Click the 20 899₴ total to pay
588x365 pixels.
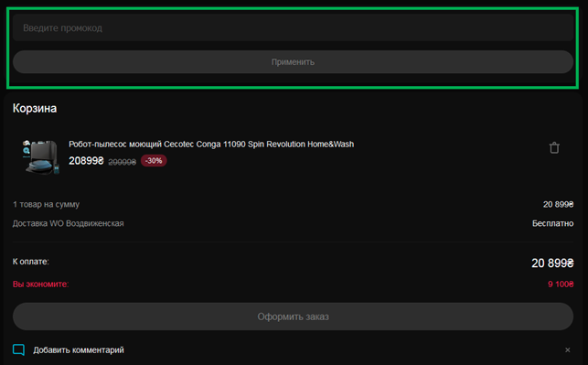(x=552, y=263)
